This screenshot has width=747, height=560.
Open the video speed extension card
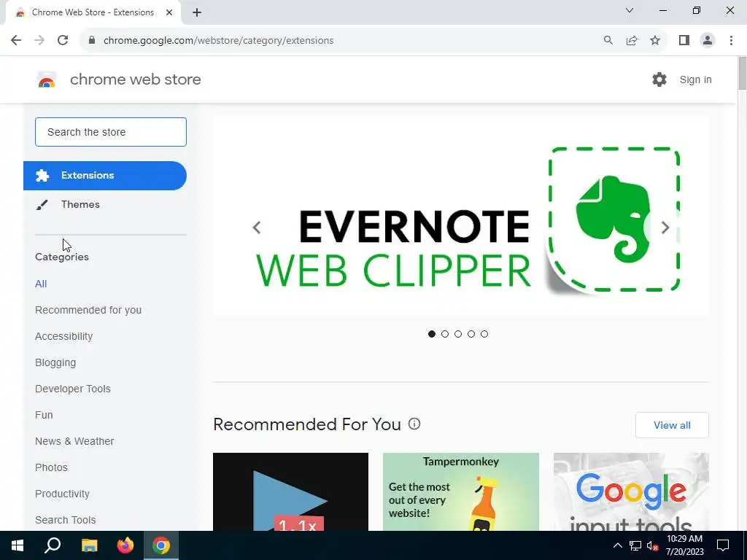coord(290,492)
